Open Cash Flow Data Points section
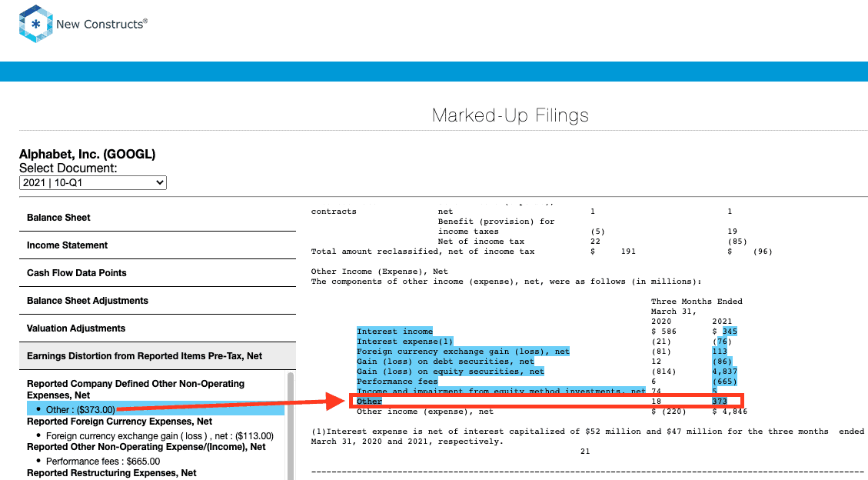 (x=158, y=273)
